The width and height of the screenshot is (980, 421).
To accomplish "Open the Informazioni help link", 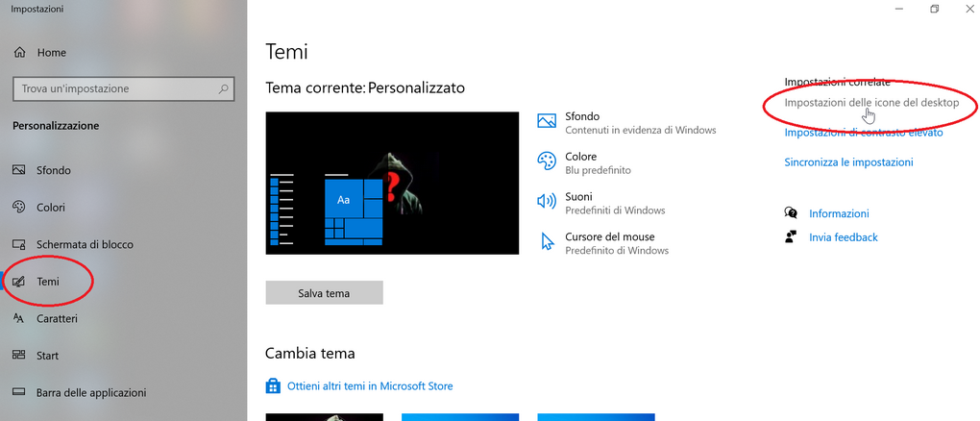I will tap(839, 213).
